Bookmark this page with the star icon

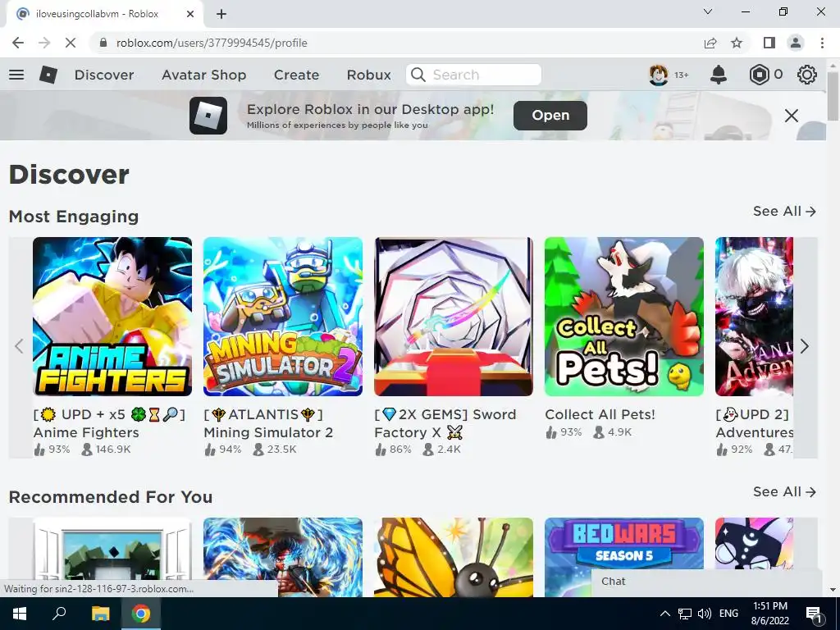(x=737, y=43)
